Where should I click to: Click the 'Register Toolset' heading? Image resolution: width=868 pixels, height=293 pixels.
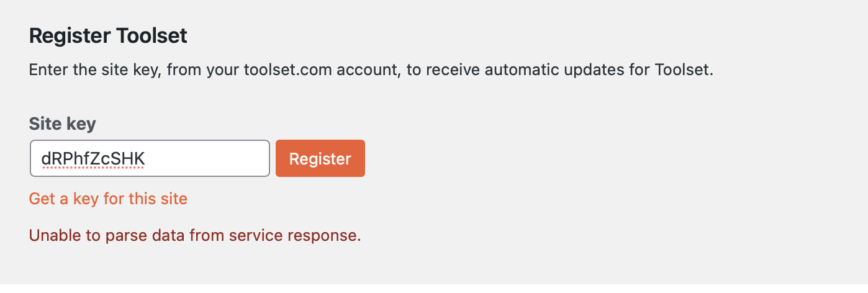tap(108, 36)
